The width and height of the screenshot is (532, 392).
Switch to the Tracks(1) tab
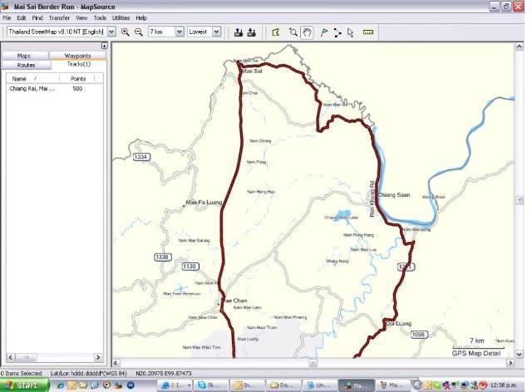tap(79, 65)
